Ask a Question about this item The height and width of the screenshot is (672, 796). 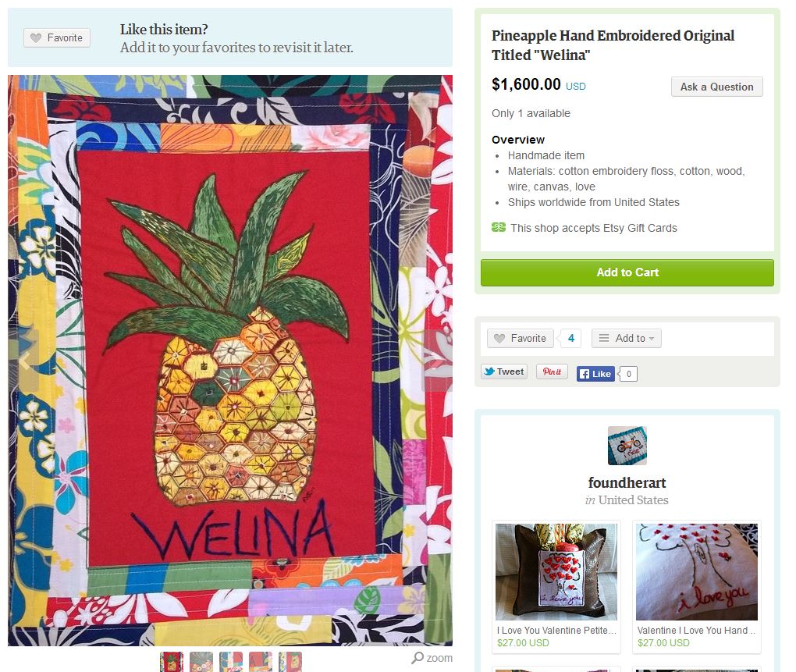[717, 87]
